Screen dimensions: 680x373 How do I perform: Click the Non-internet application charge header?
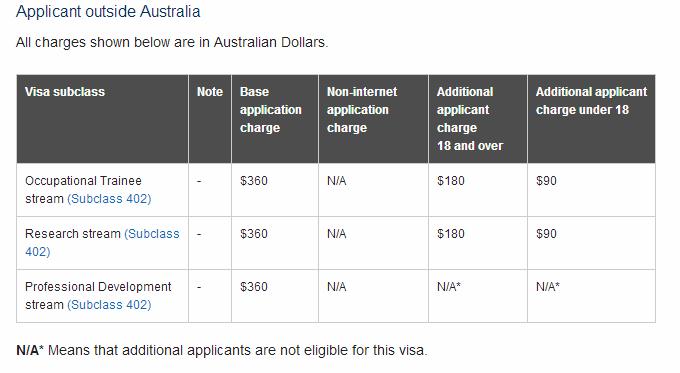[362, 110]
